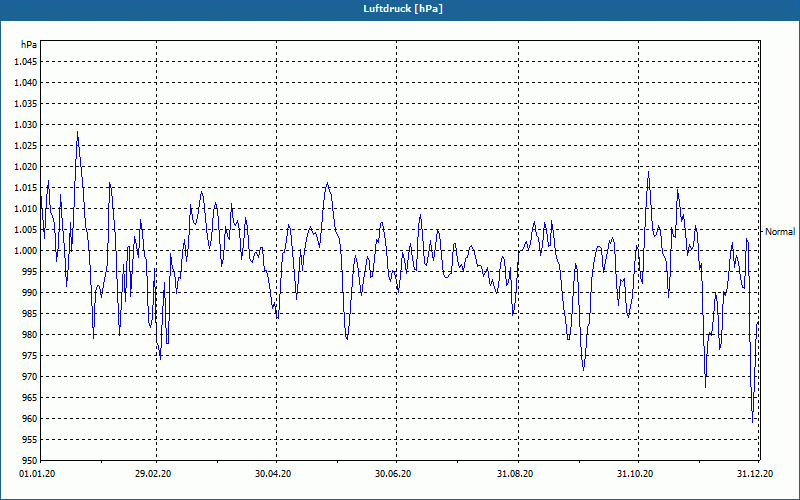The width and height of the screenshot is (800, 500).
Task: Click the November peak near 1.019
Action: click(x=648, y=172)
